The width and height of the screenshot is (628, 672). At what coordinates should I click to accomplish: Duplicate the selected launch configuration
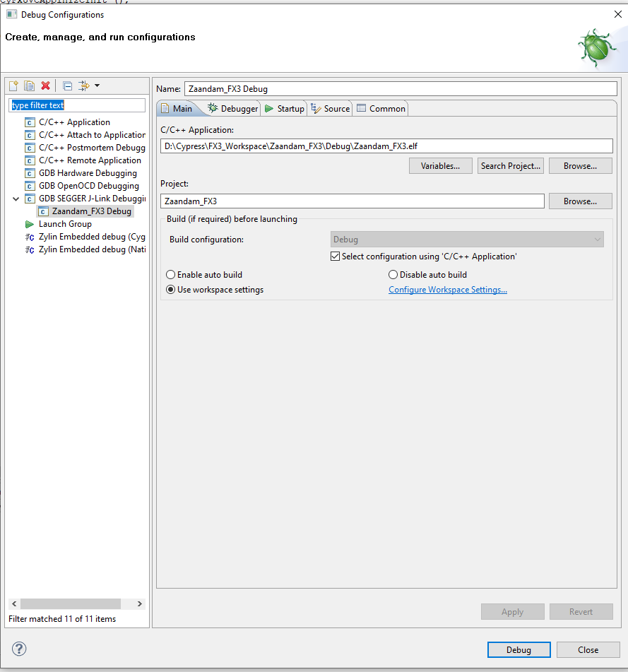coord(29,86)
